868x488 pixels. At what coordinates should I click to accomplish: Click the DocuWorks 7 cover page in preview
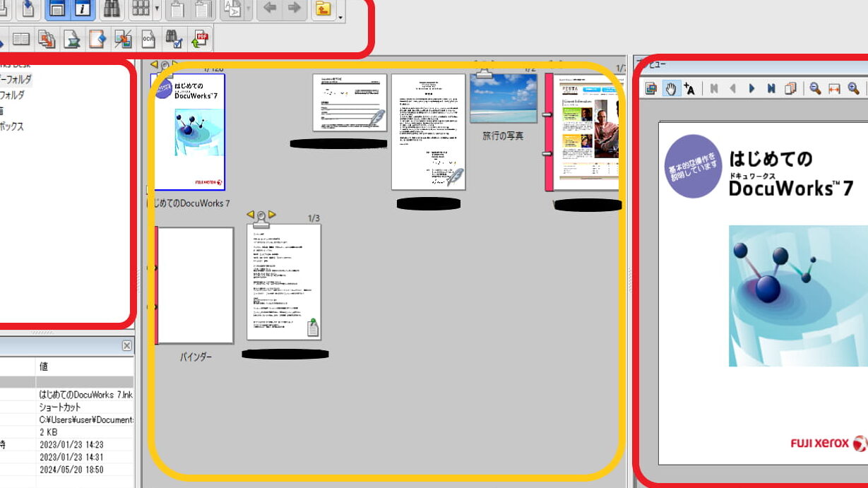pyautogui.click(x=763, y=293)
